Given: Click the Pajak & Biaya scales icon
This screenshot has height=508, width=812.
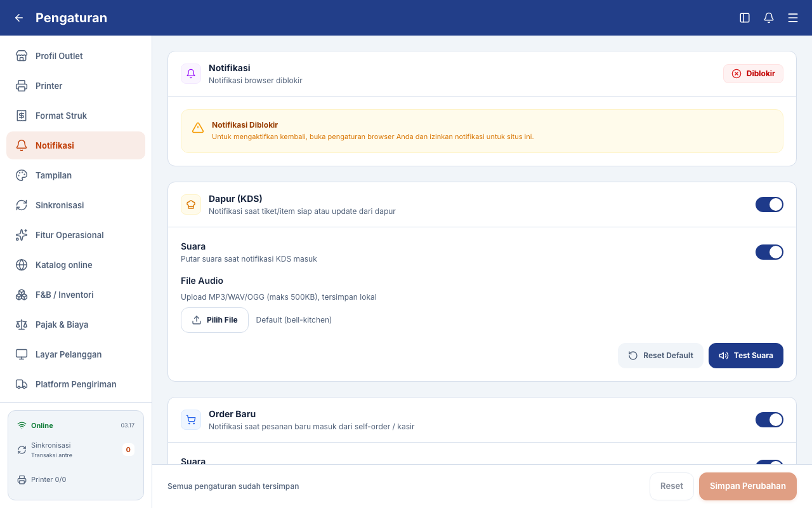Looking at the screenshot, I should (22, 324).
